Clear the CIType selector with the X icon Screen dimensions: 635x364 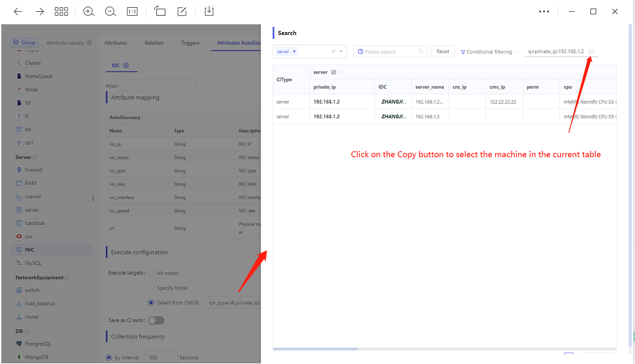point(334,51)
